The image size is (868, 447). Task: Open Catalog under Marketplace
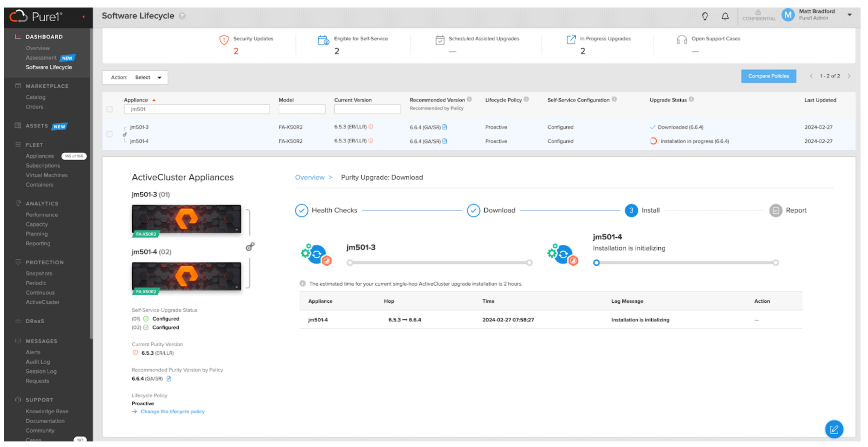click(36, 97)
